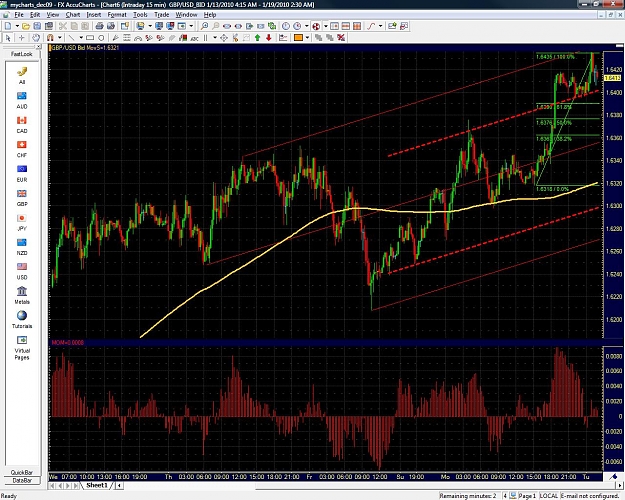Open the Trade menu
The width and height of the screenshot is (625, 500).
click(161, 15)
